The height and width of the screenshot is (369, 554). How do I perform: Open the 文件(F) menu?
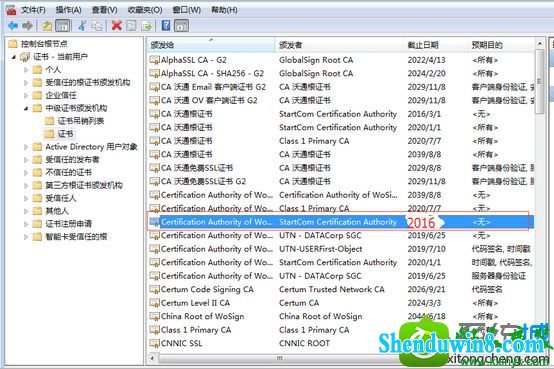point(33,10)
